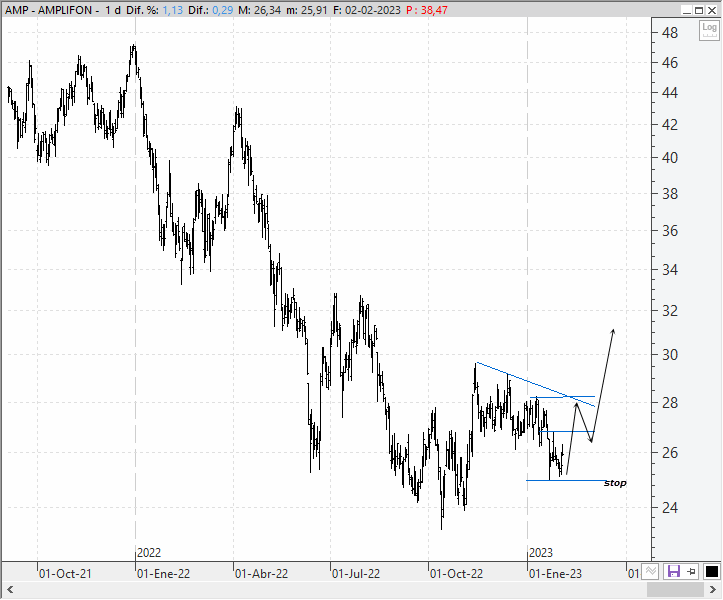The width and height of the screenshot is (723, 600).
Task: Maximize the AMPLIFON chart window
Action: click(x=699, y=10)
